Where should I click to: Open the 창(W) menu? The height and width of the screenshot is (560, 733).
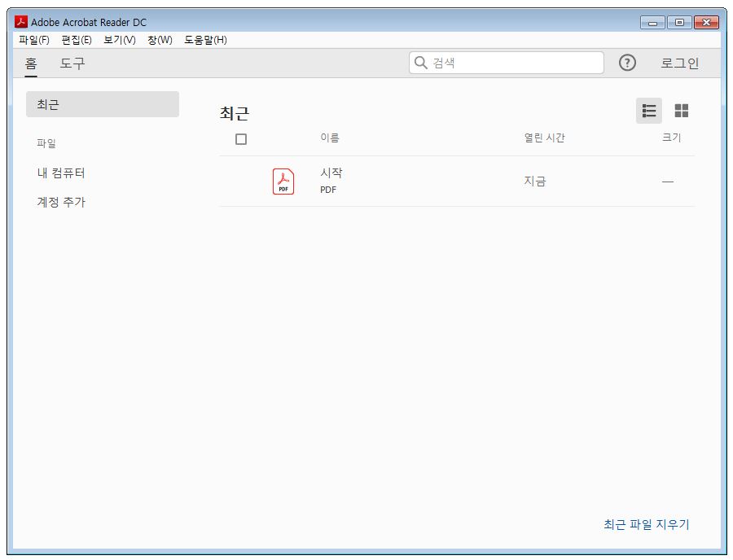point(160,40)
